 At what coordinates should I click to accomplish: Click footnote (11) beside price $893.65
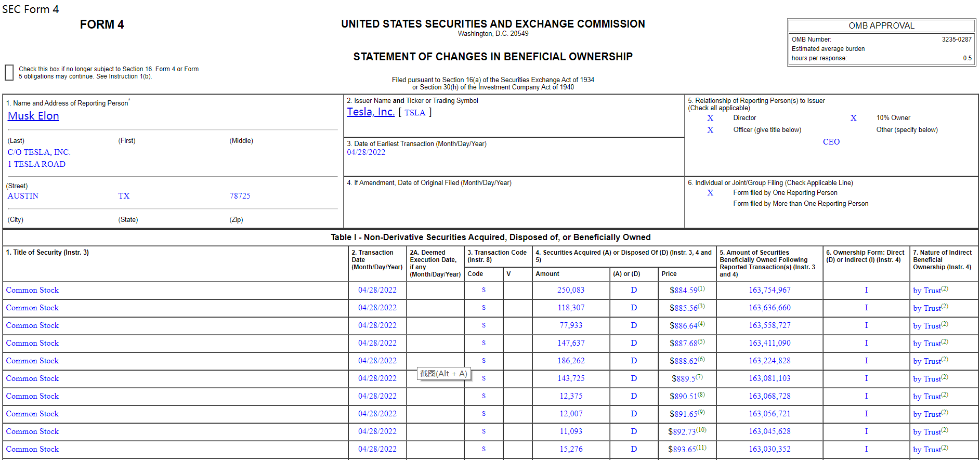point(701,448)
